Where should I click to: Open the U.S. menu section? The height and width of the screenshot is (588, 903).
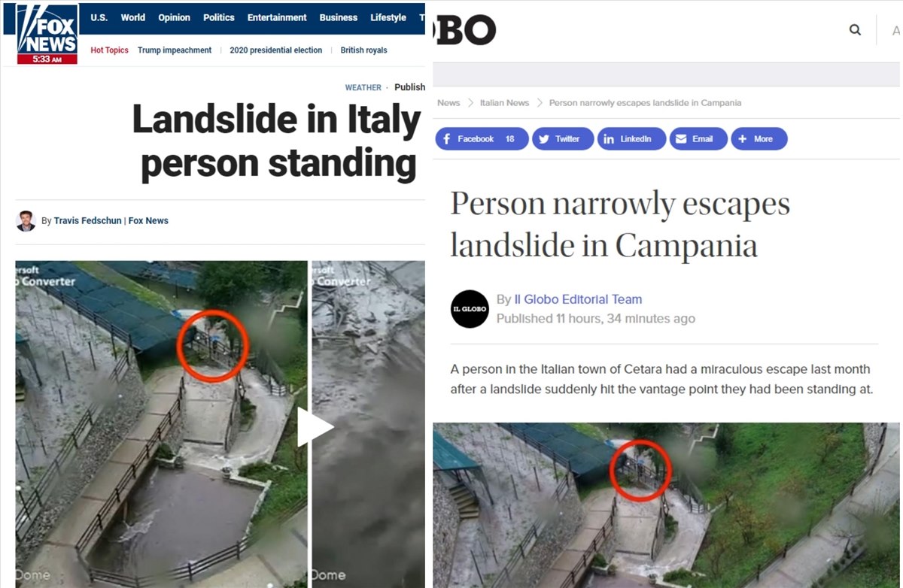point(99,17)
